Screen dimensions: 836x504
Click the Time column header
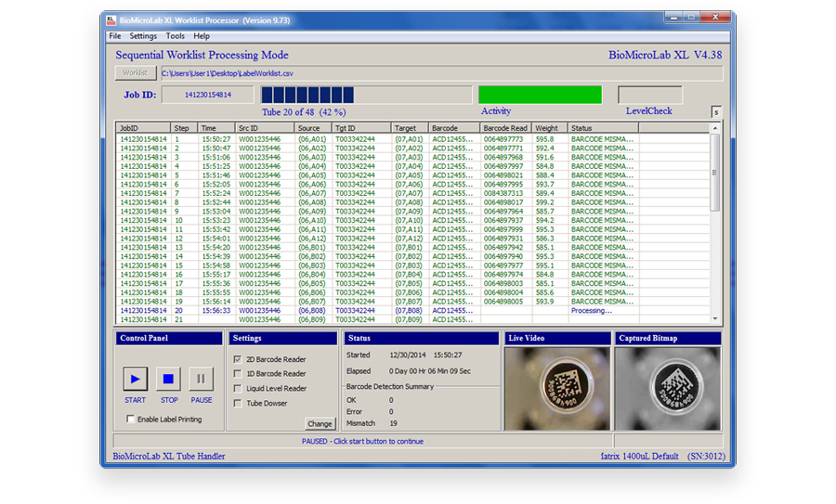pyautogui.click(x=216, y=128)
